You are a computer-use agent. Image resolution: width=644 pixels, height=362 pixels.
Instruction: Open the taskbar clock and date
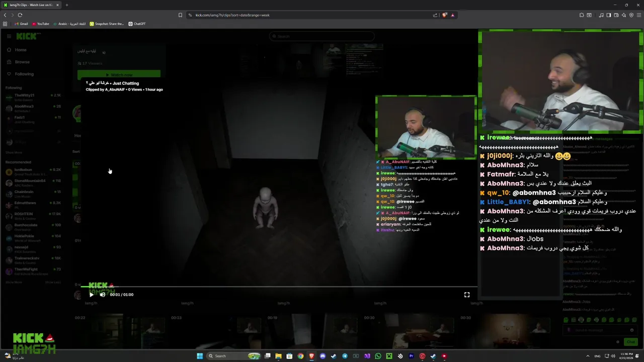[x=626, y=356]
